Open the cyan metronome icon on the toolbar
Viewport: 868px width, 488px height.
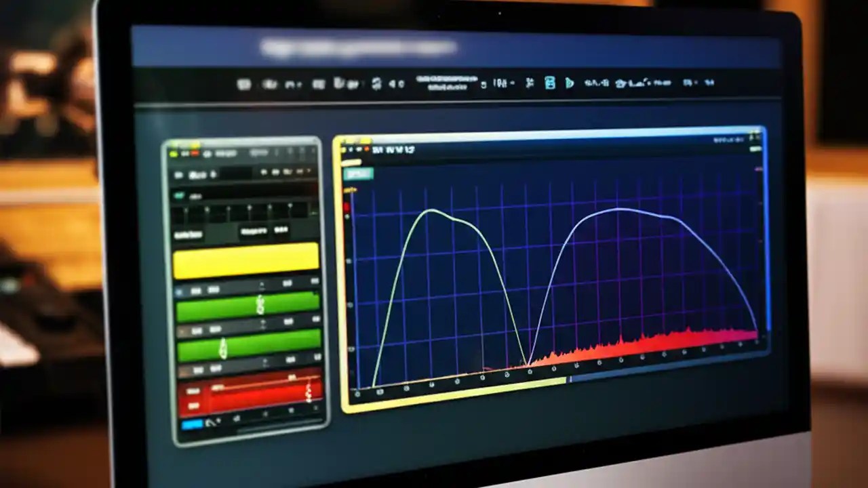click(x=551, y=84)
